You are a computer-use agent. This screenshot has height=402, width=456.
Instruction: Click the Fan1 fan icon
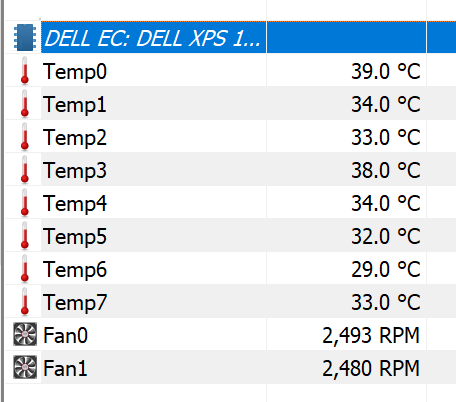click(25, 367)
